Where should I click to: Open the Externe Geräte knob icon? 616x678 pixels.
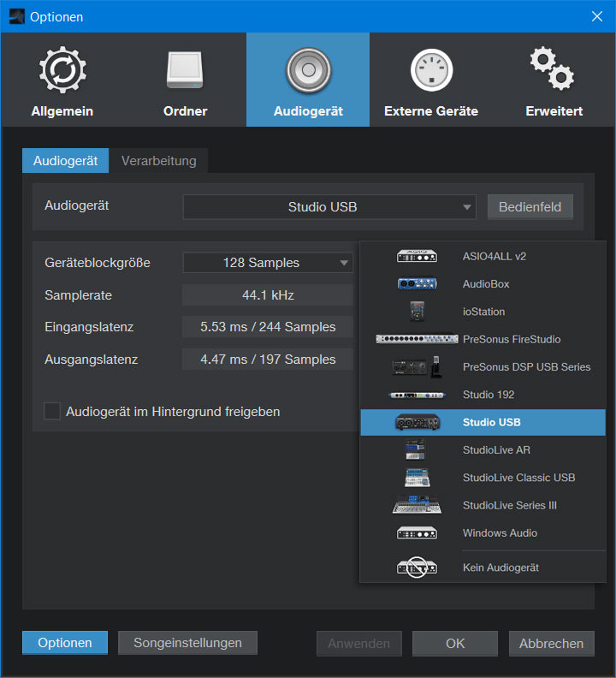[431, 70]
